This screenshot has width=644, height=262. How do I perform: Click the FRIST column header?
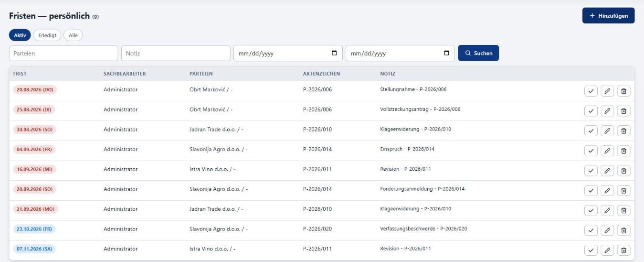(x=20, y=74)
